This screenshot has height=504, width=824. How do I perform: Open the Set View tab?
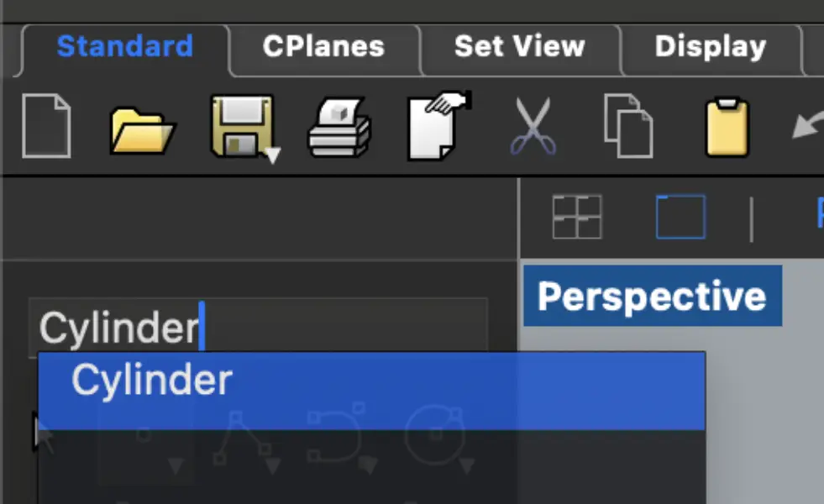point(519,48)
